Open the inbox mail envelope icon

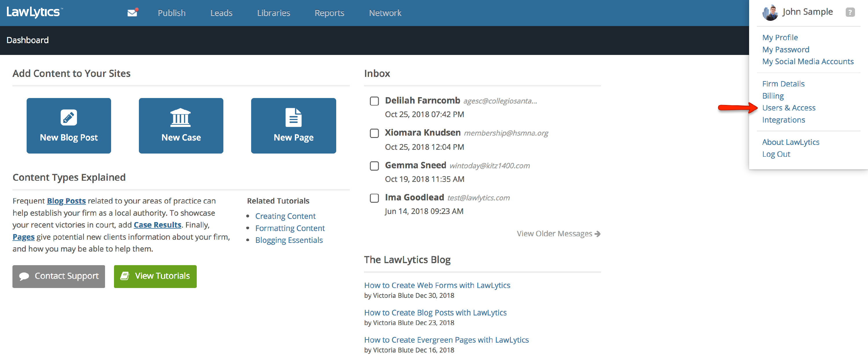(133, 13)
